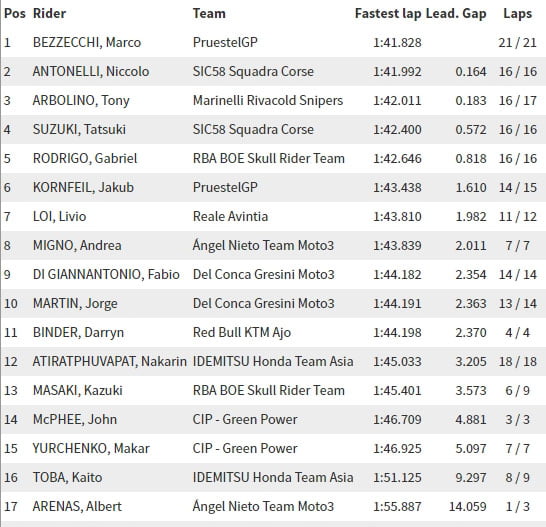This screenshot has height=527, width=546.
Task: Click Reale Avintia team name
Action: tap(231, 216)
